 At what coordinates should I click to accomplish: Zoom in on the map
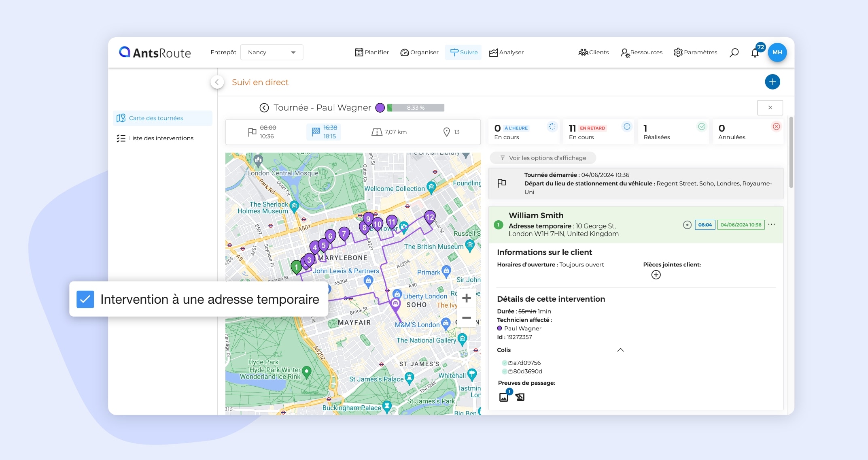click(x=466, y=298)
